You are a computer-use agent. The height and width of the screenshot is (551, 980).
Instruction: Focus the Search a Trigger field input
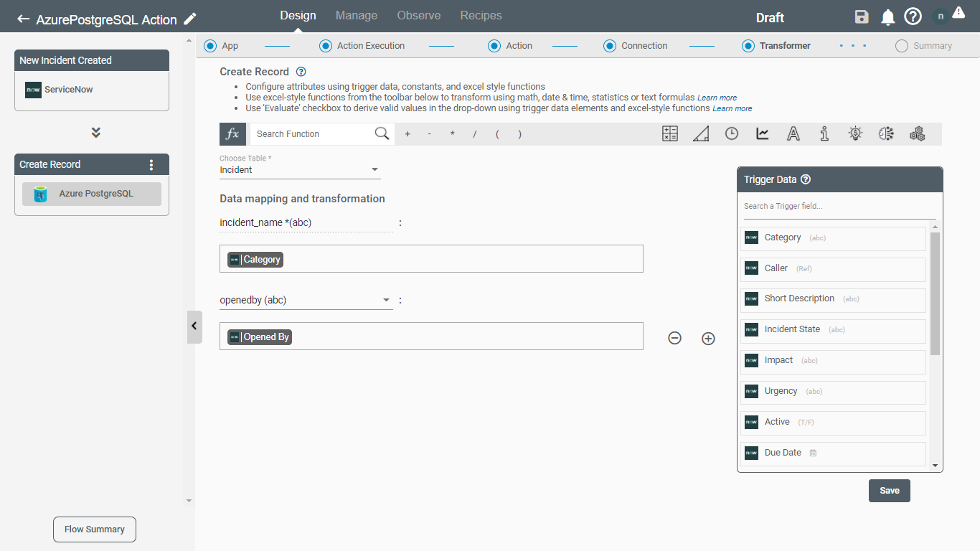tap(839, 207)
